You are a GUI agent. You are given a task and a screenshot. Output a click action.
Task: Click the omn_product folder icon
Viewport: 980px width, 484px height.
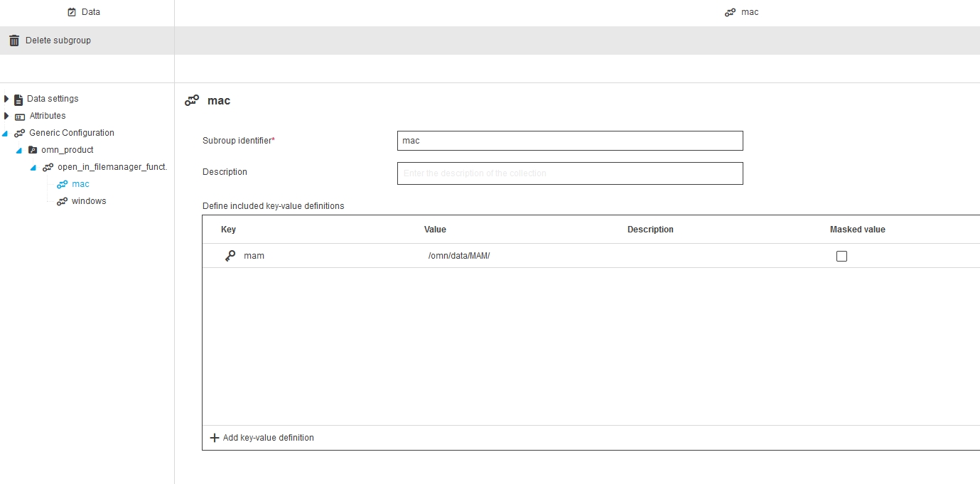coord(32,150)
